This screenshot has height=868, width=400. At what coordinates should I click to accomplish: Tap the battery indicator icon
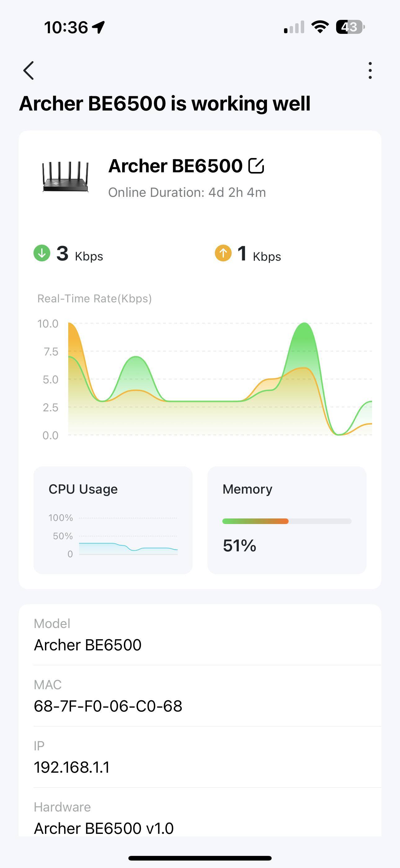(350, 27)
